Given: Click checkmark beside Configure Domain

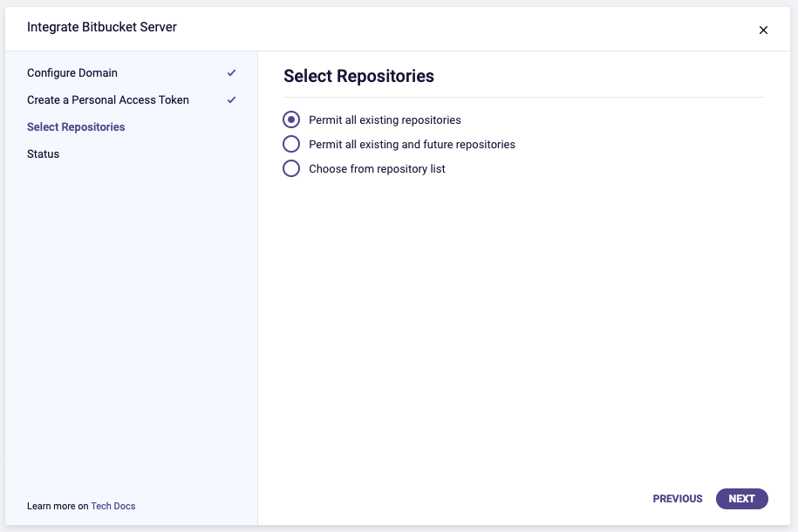Looking at the screenshot, I should coord(232,72).
